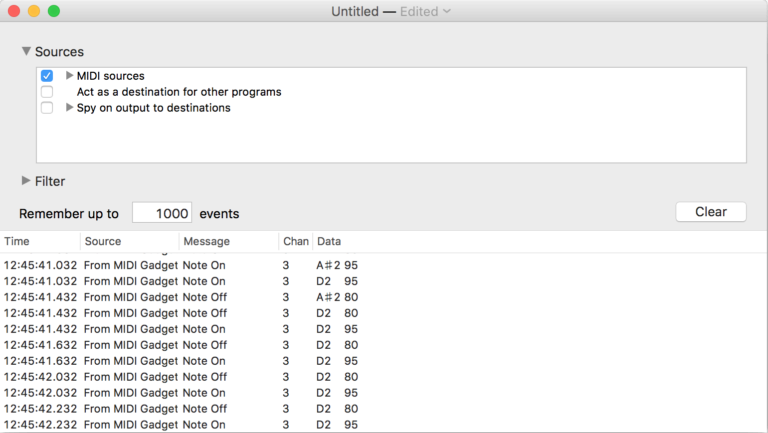768x433 pixels.
Task: Click the 'Remember up to' events field
Action: point(161,213)
